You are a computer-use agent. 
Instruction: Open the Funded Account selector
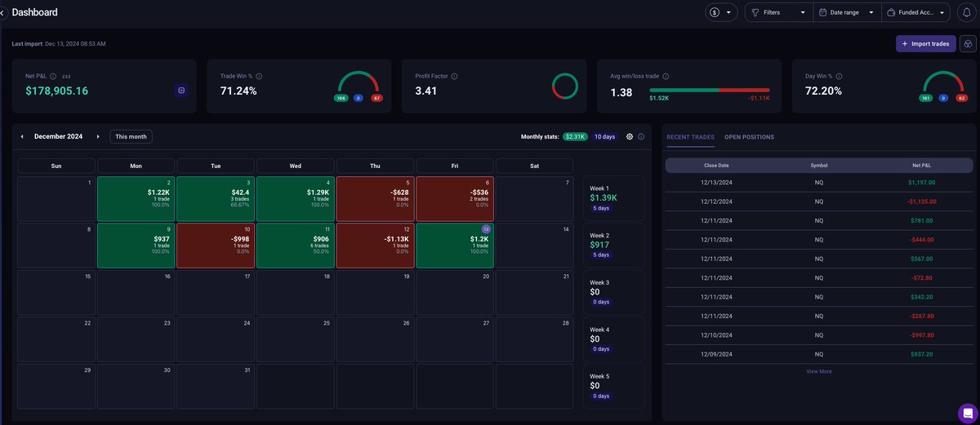pos(915,12)
